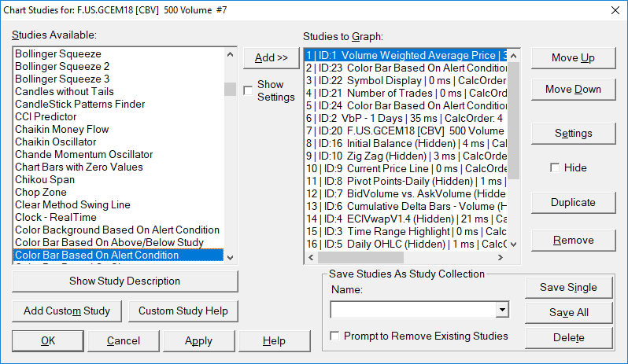Open the study collection Name dropdown
This screenshot has height=364, width=628.
[x=502, y=311]
